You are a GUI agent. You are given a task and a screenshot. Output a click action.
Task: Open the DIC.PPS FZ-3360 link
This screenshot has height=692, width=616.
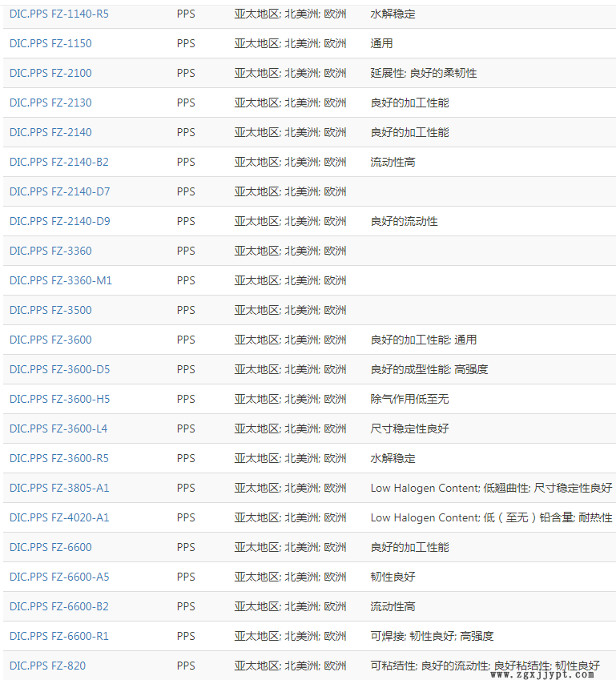pos(50,251)
